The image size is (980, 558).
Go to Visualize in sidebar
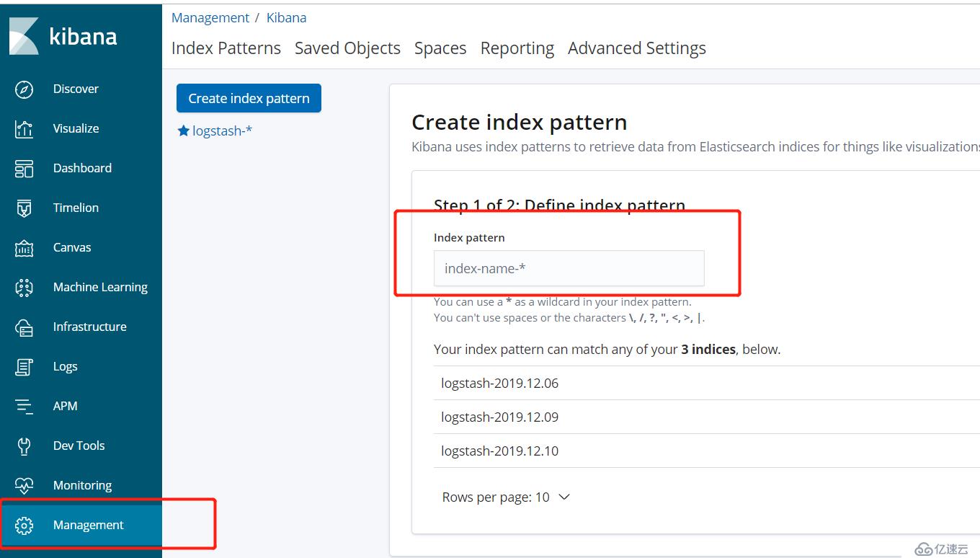click(76, 128)
